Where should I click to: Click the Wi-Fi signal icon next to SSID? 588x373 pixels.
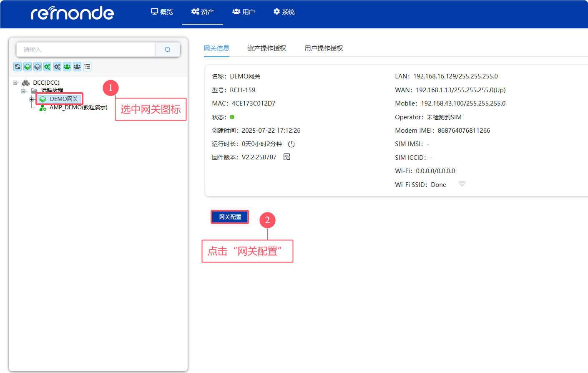pyautogui.click(x=462, y=184)
